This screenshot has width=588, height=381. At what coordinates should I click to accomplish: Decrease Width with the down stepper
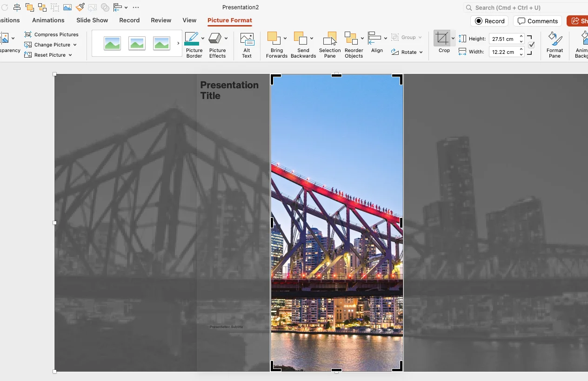pos(521,55)
